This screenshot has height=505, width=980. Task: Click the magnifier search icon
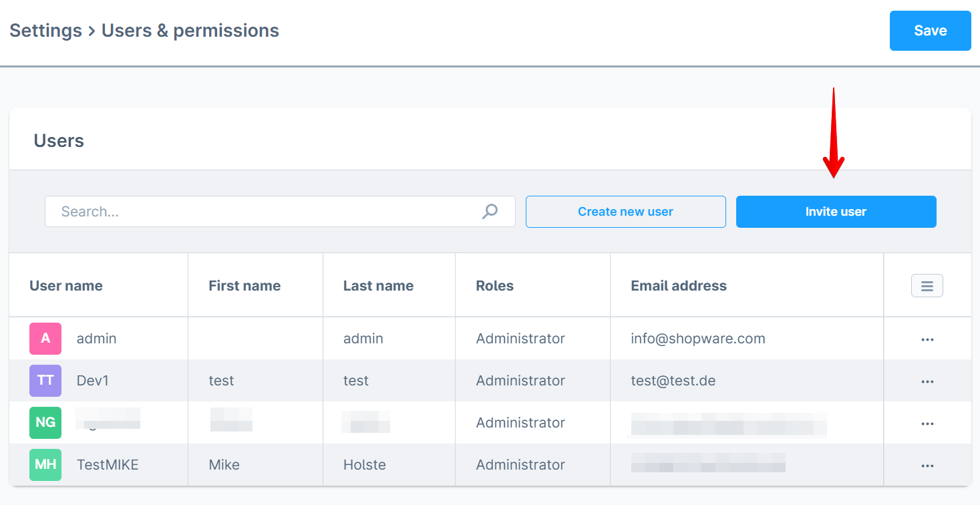pyautogui.click(x=490, y=212)
